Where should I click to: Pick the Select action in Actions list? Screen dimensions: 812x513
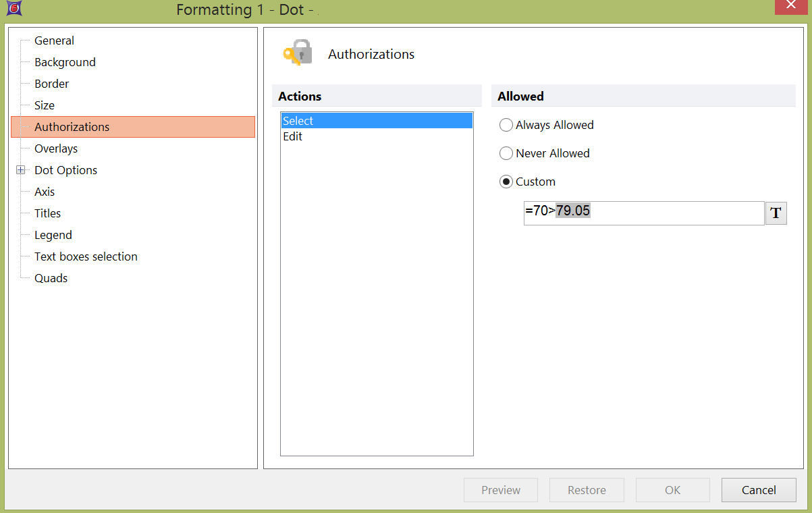(298, 121)
